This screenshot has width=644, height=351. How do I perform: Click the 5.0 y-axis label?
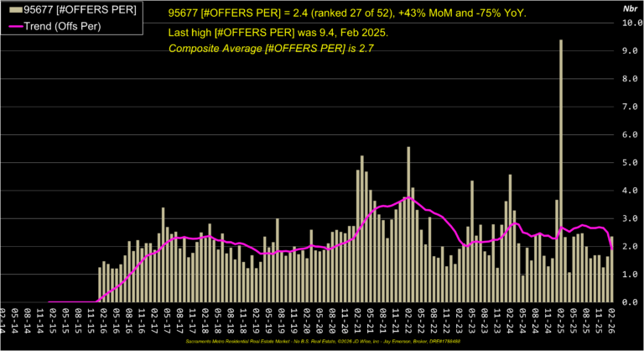pyautogui.click(x=629, y=163)
